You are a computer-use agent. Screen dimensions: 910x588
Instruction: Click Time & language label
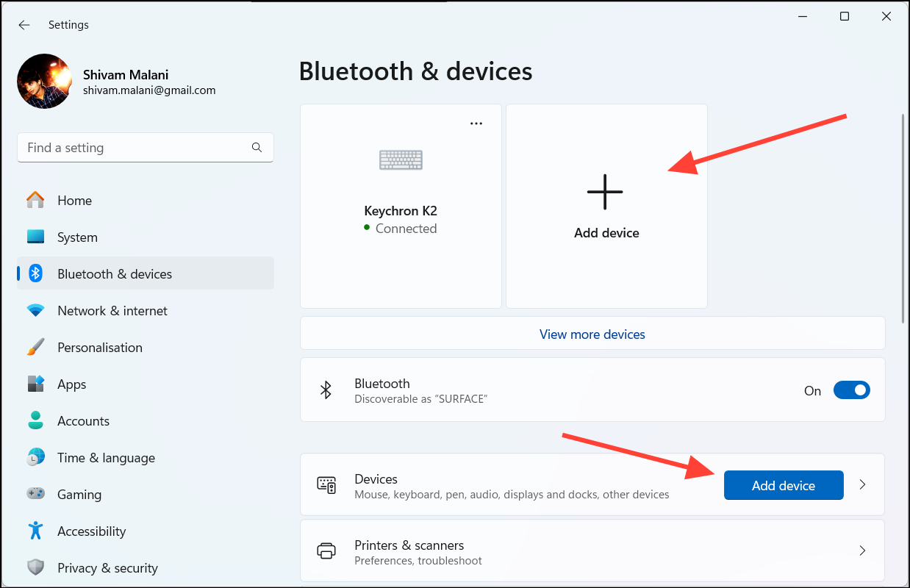[106, 457]
